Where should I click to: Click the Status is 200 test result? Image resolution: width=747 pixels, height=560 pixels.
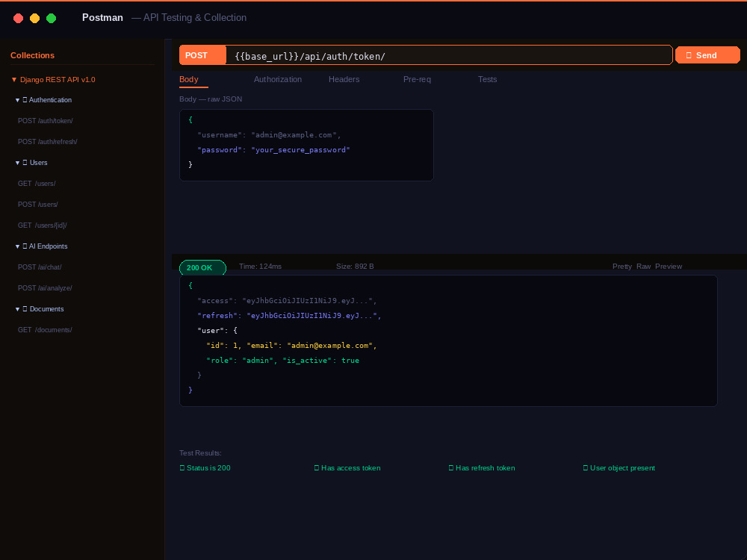pyautogui.click(x=205, y=468)
